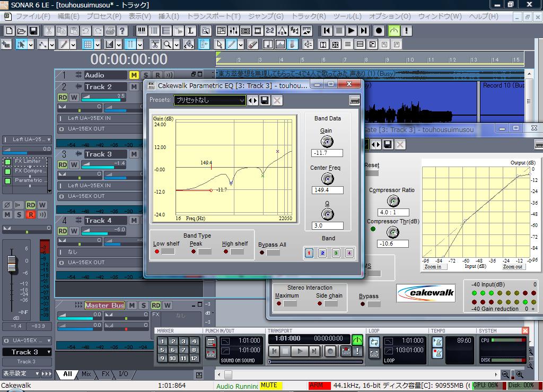
Task: Toggle Read automation RD on Track 4
Action: (63, 231)
